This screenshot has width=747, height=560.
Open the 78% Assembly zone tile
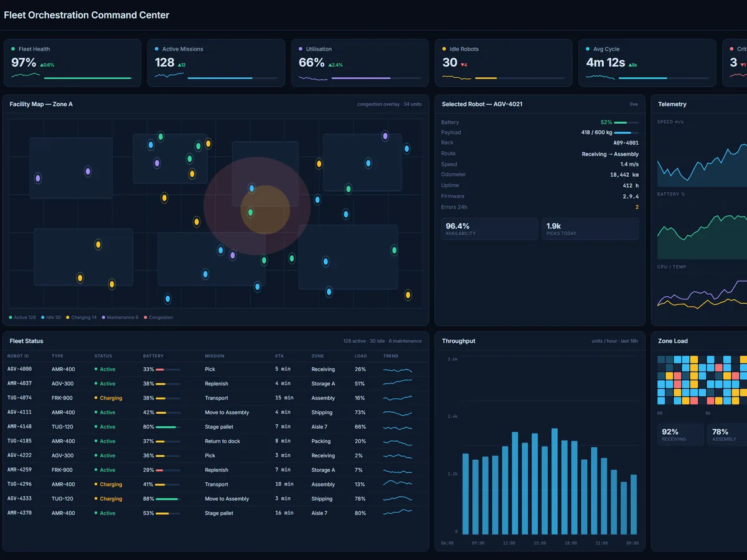(727, 434)
